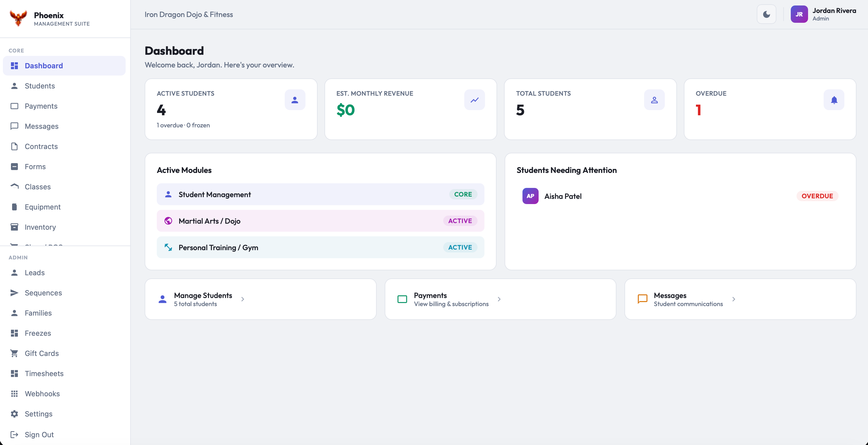
Task: Select the Equipment icon in sidebar
Action: pyautogui.click(x=14, y=207)
